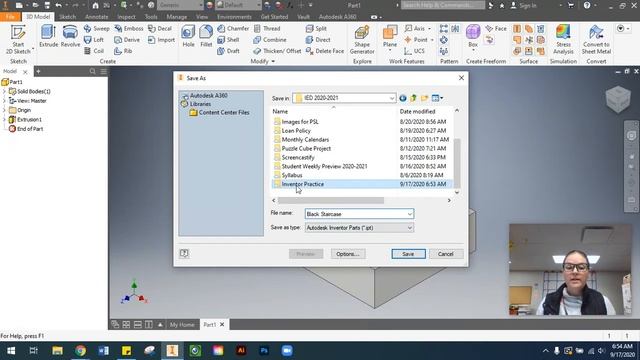Switch to the Sketch ribbon tab
Viewport: 640px width, 360px height.
[67, 17]
